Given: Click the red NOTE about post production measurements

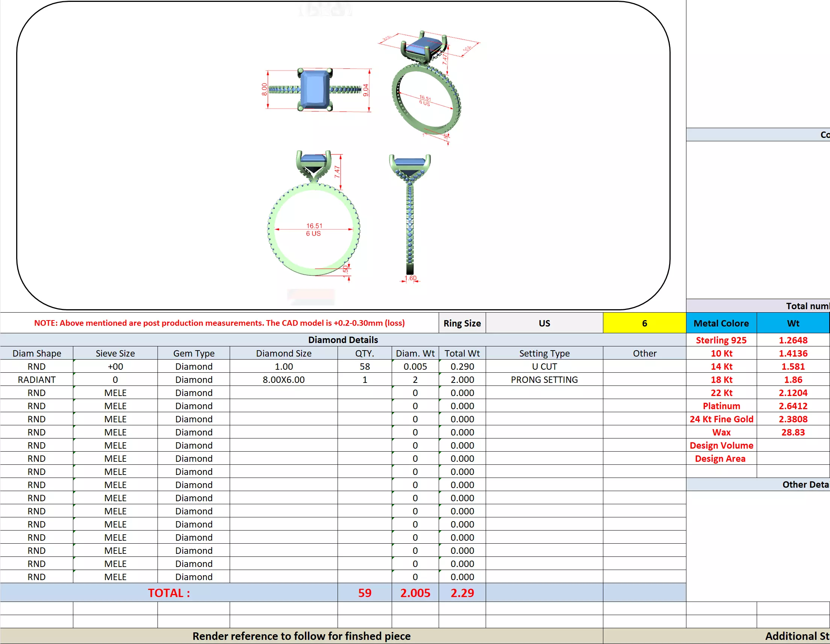Looking at the screenshot, I should [x=219, y=323].
